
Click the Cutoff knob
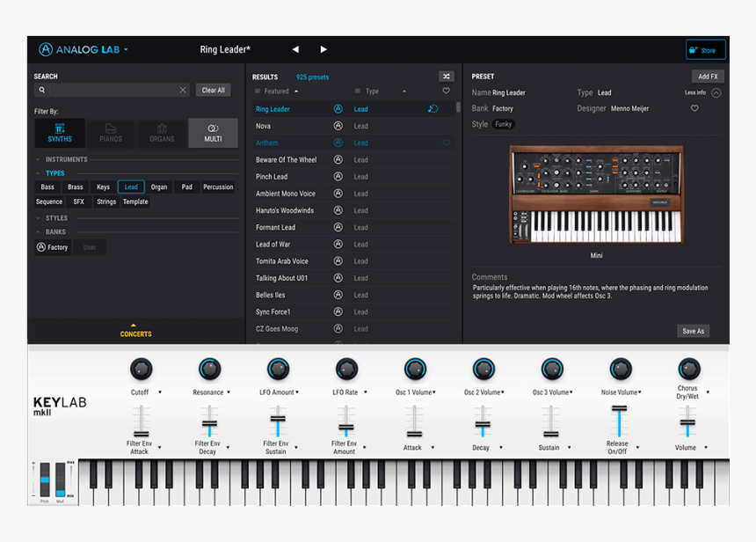pos(142,370)
